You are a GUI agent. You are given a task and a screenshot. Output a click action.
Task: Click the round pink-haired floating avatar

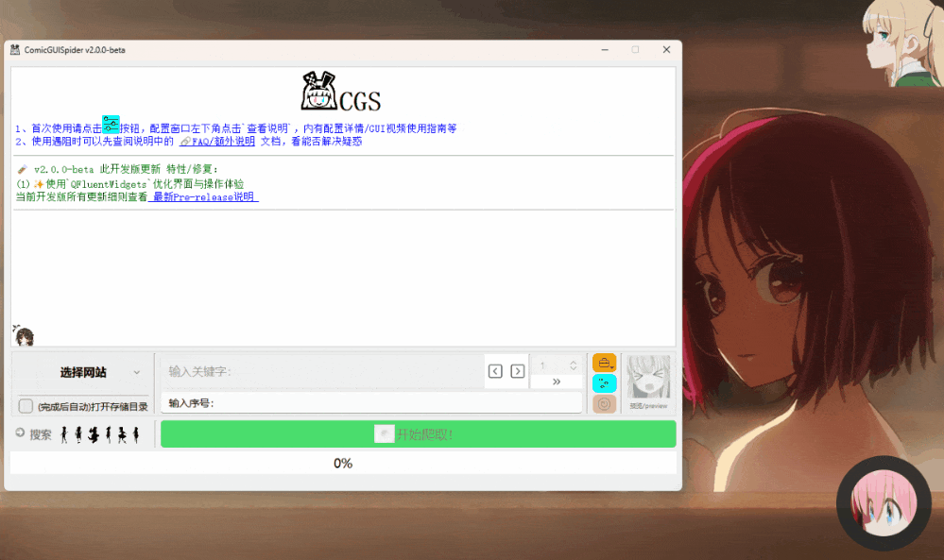tap(884, 504)
